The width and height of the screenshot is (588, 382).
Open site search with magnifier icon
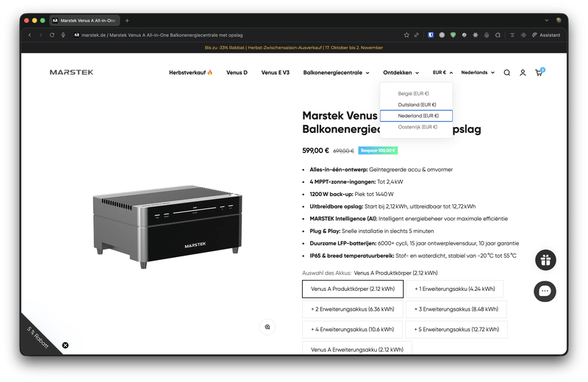[x=506, y=73]
